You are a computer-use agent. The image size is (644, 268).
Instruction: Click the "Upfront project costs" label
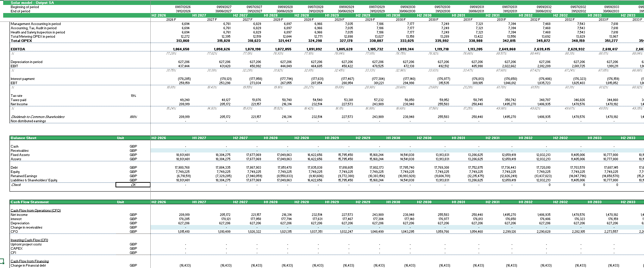[x=26, y=244]
